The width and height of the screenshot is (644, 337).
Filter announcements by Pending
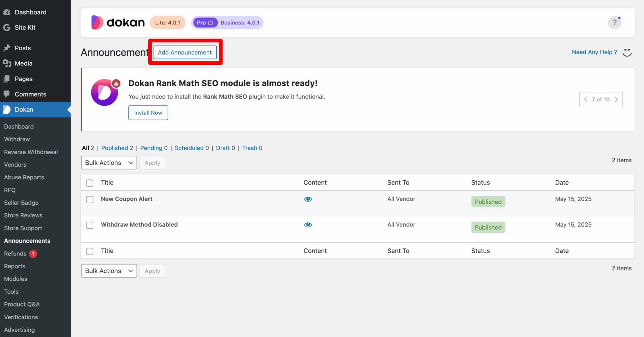[151, 148]
